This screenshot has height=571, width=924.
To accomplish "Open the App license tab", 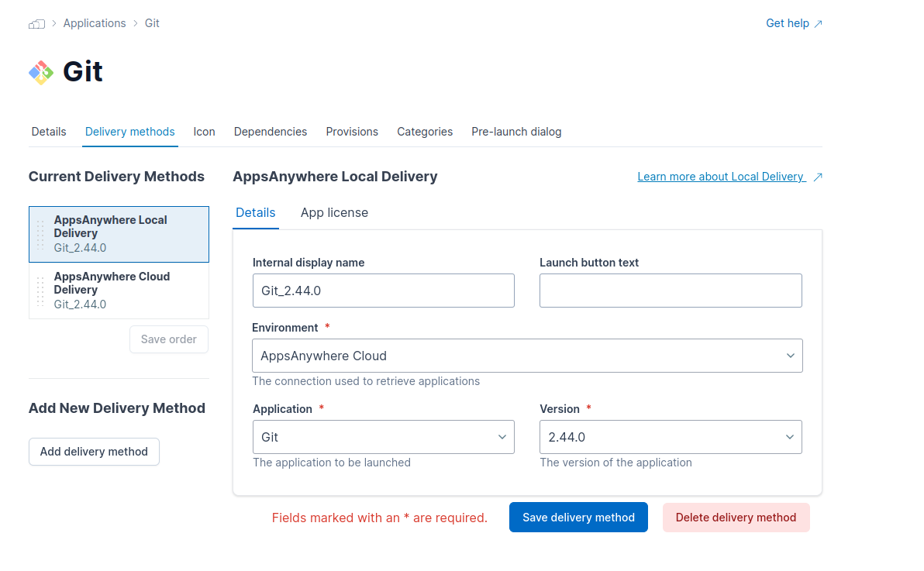I will [334, 213].
